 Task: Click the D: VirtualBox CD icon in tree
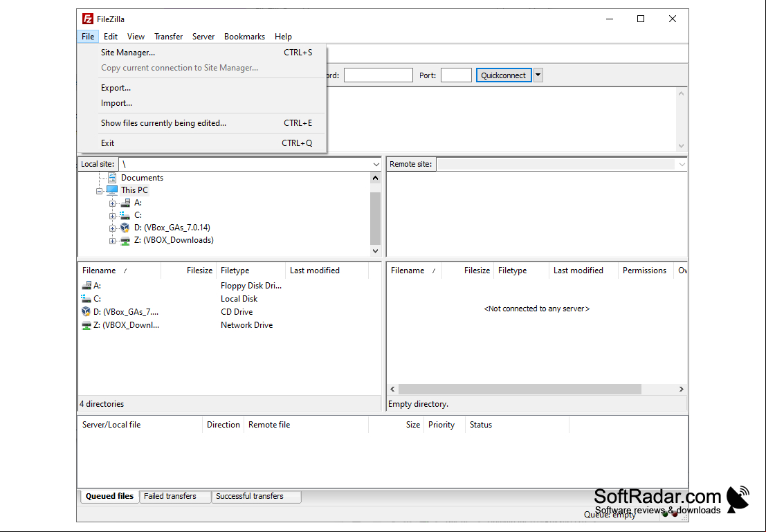[x=125, y=228]
